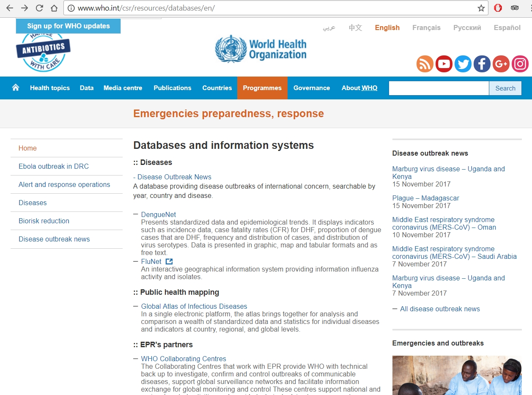Go back with the browser back arrow

(x=9, y=8)
